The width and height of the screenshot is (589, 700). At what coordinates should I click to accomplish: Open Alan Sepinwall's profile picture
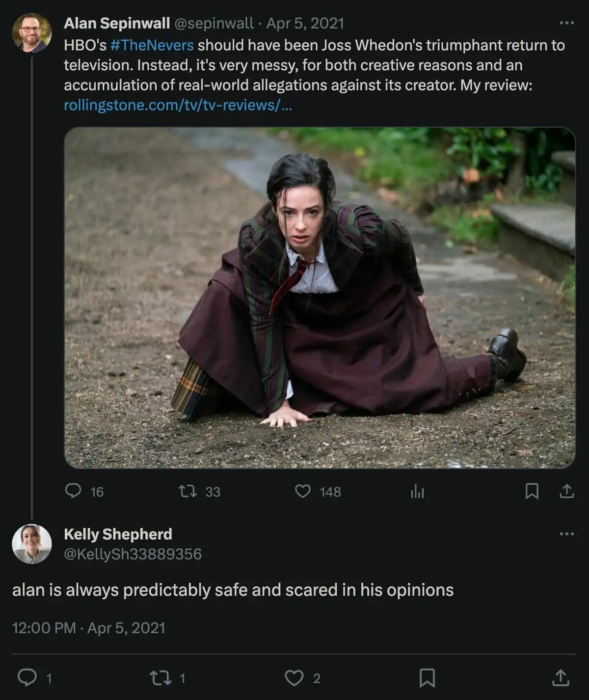(x=31, y=33)
